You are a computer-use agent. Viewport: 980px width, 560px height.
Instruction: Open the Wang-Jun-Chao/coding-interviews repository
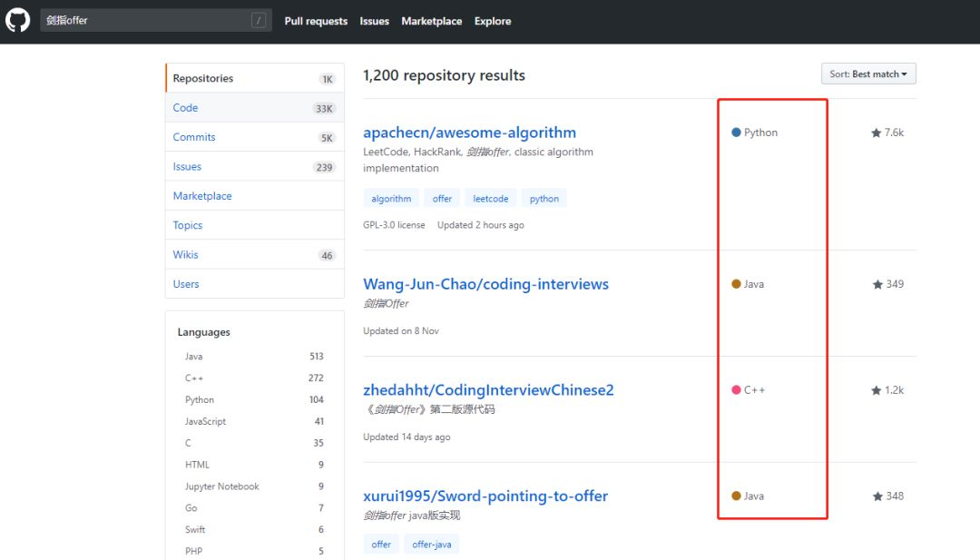[485, 284]
